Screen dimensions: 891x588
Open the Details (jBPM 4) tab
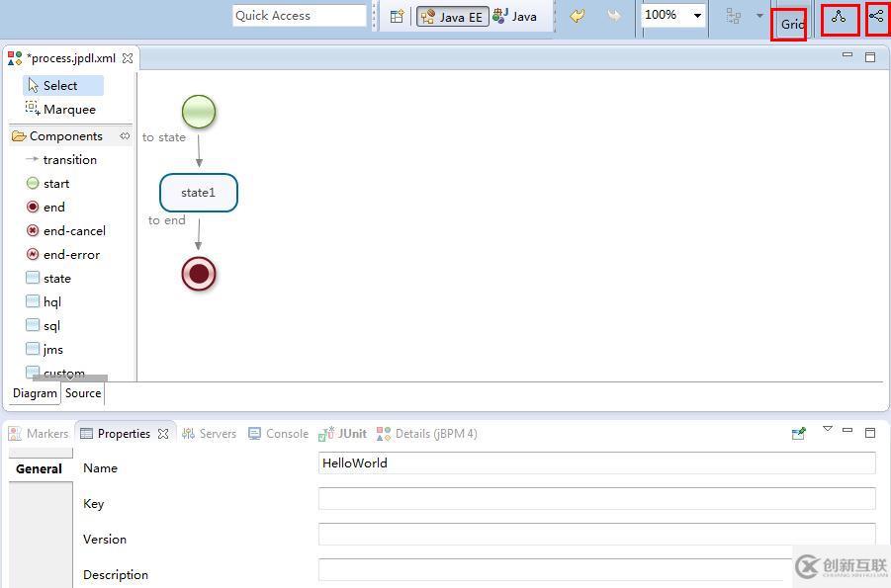pos(427,434)
